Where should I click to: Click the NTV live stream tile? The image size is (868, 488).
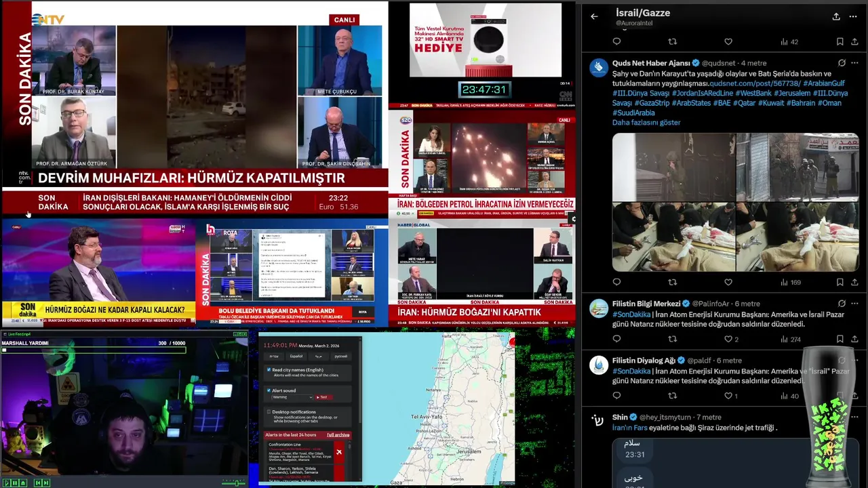(x=195, y=108)
